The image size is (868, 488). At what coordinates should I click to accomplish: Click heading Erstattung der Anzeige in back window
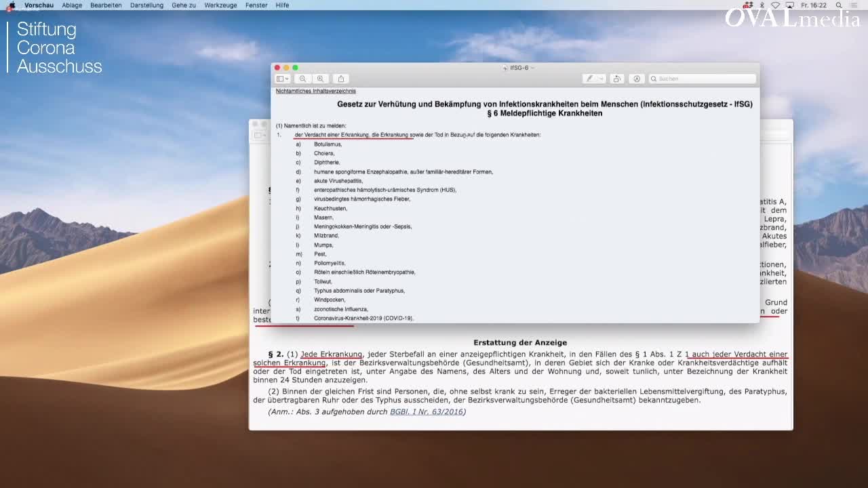[x=520, y=342]
